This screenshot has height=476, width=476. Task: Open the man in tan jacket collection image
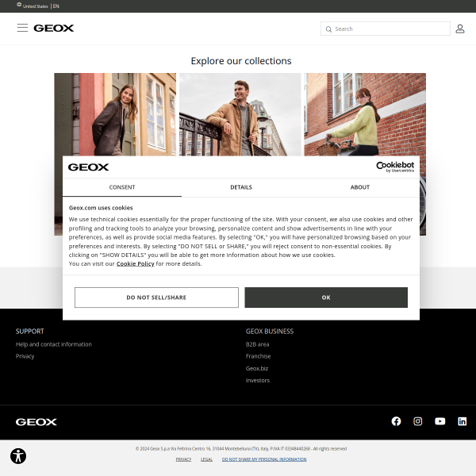240,114
